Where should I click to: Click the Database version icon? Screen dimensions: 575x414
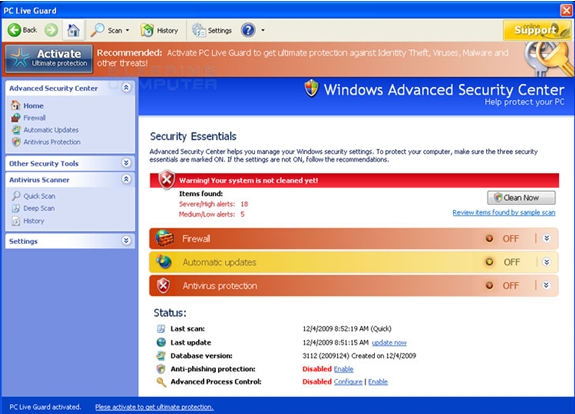[x=161, y=355]
